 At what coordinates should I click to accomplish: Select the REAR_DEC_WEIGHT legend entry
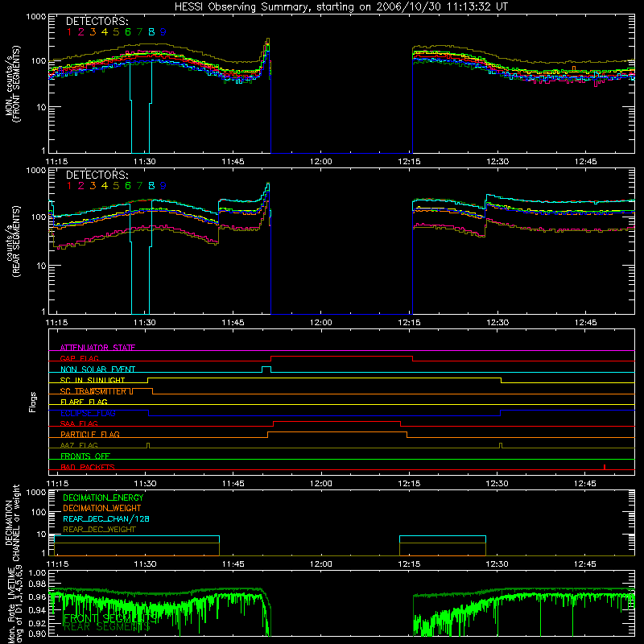[99, 530]
